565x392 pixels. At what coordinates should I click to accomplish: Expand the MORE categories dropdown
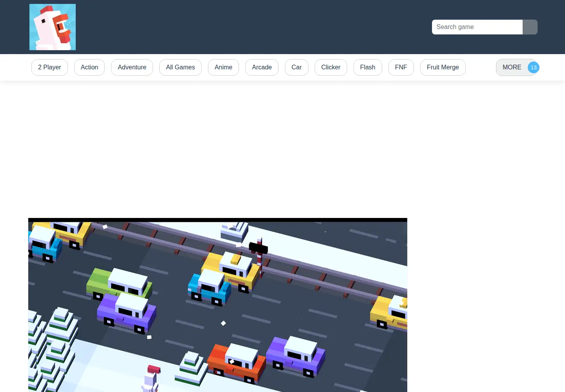[517, 67]
